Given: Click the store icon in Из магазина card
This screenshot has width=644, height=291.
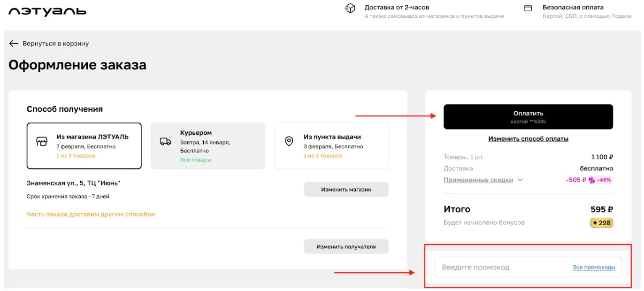Looking at the screenshot, I should (x=42, y=142).
